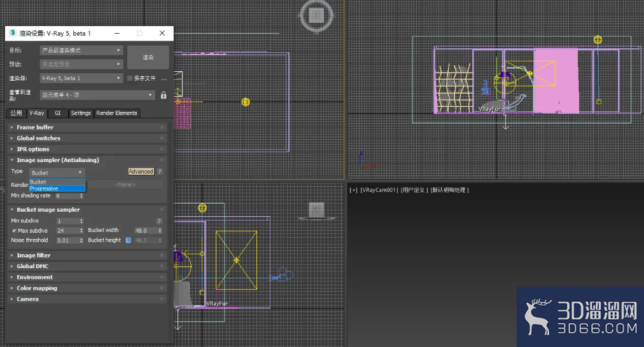Switch to the Render Elements tab

(116, 112)
